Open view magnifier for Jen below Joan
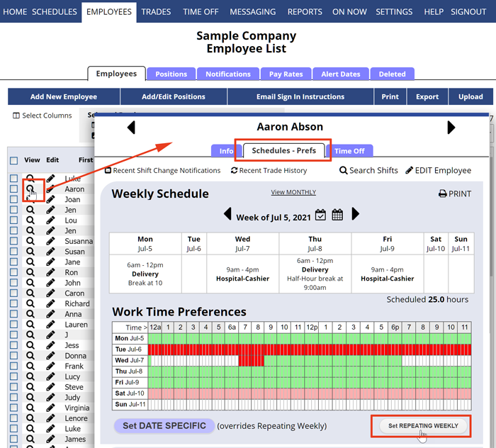The height and width of the screenshot is (448, 496). 30,210
